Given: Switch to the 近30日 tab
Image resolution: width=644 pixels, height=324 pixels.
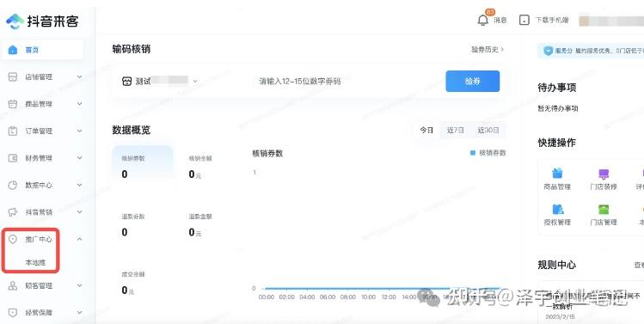Looking at the screenshot, I should (488, 130).
